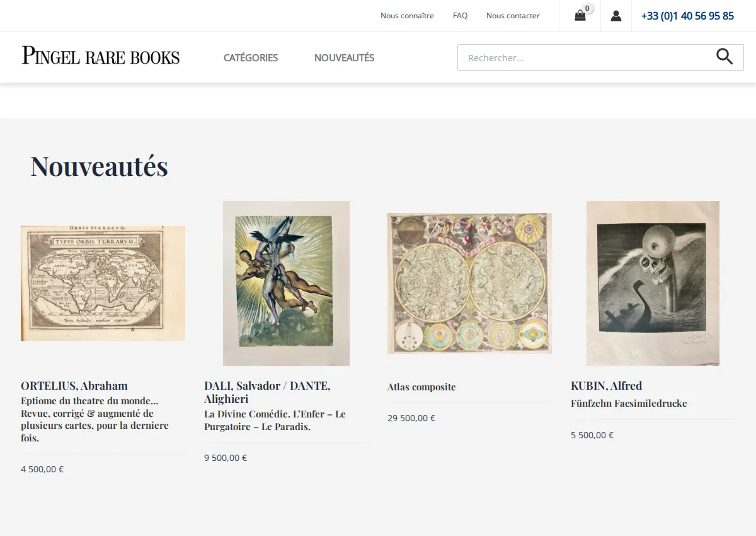This screenshot has width=756, height=536.
Task: Open the Kubin skull print thumbnail
Action: coord(653,283)
